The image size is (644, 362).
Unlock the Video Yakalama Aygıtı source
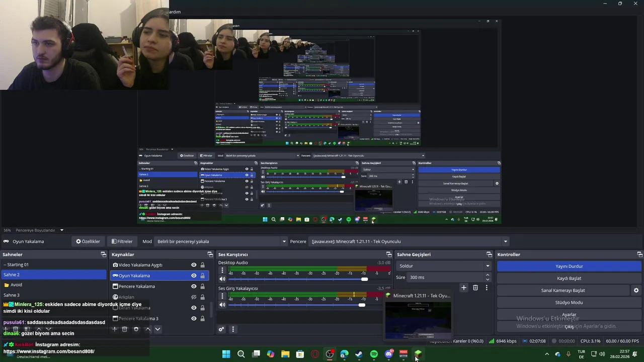coord(202,265)
